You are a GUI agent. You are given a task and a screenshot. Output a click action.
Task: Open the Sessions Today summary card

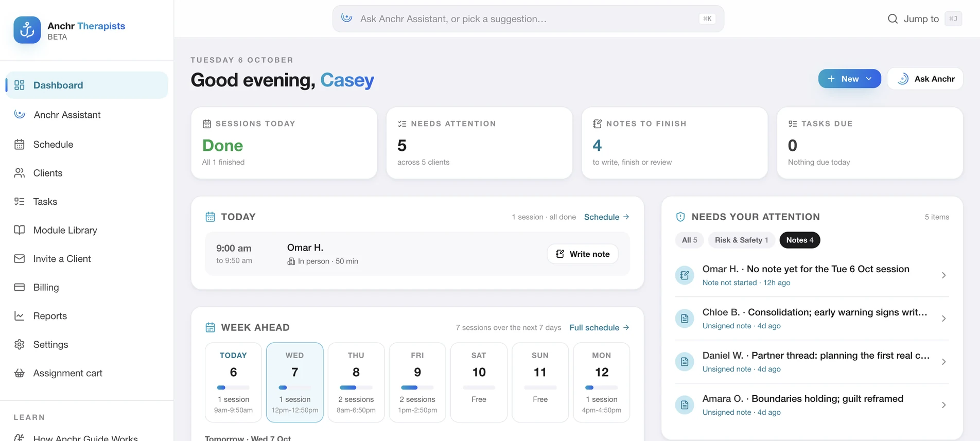284,143
